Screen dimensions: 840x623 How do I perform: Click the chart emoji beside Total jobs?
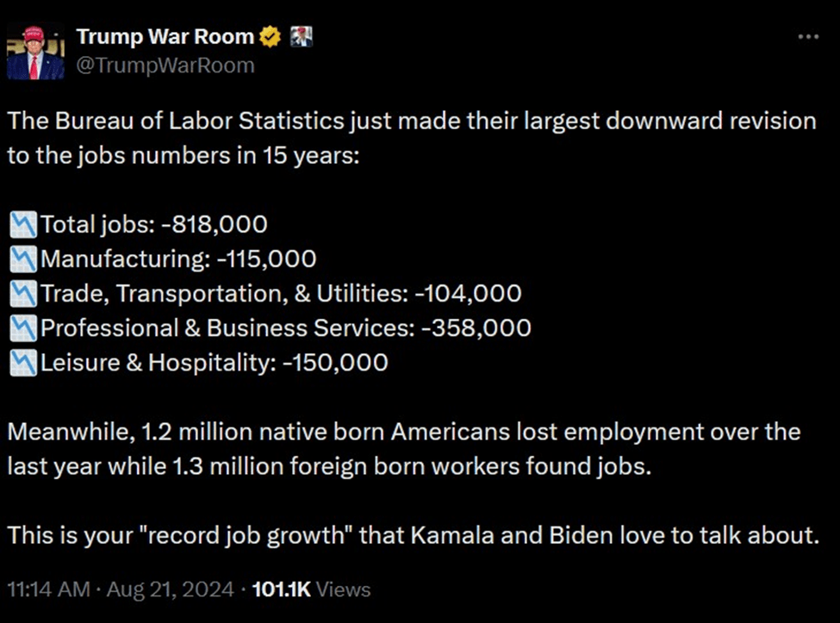[23, 225]
